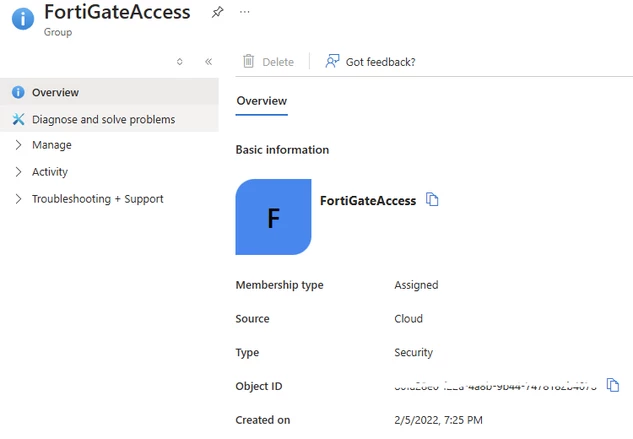
Task: Click the Delete button
Action: (268, 62)
